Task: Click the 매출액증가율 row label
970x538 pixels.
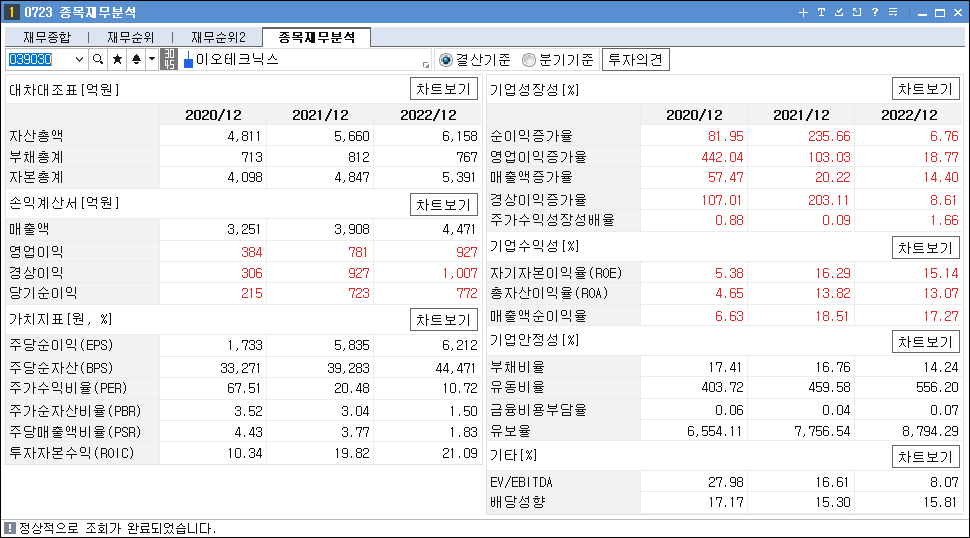Action: tap(531, 177)
